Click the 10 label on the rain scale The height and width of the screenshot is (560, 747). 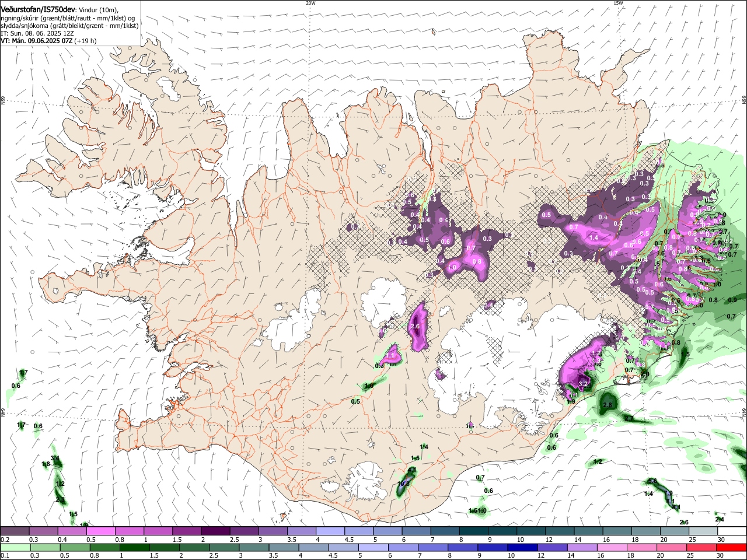point(511,555)
